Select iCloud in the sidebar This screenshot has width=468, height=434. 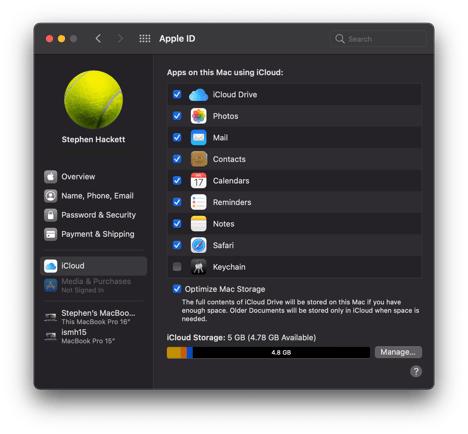(x=93, y=266)
